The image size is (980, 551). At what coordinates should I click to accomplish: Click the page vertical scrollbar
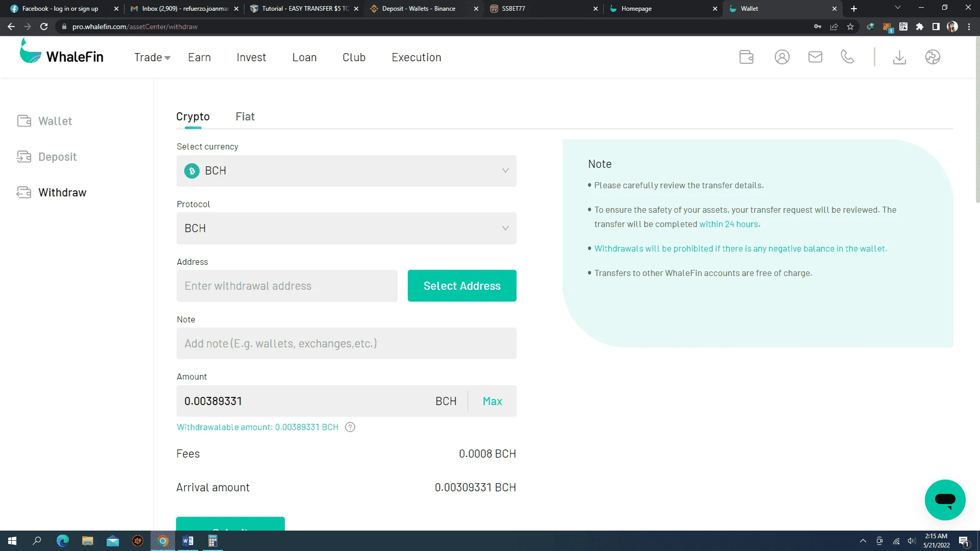coord(977,120)
